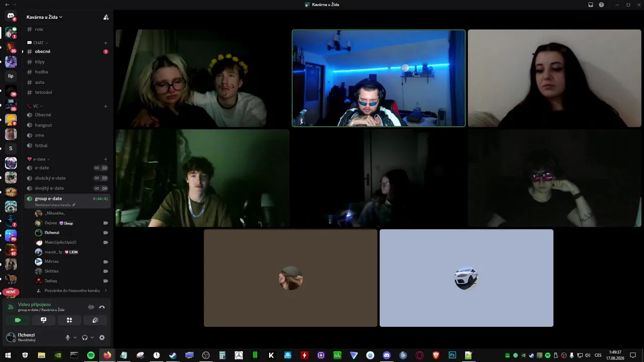Open Steam from the taskbar

pyautogui.click(x=173, y=355)
